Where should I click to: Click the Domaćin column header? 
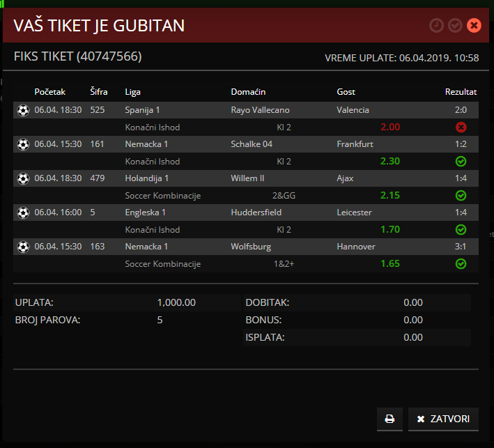[248, 92]
